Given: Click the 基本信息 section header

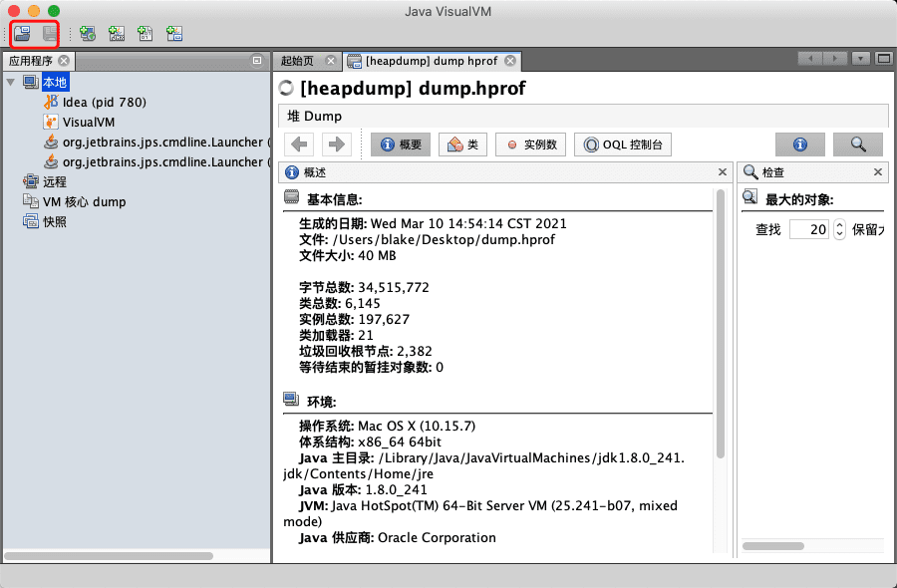Looking at the screenshot, I should (335, 199).
